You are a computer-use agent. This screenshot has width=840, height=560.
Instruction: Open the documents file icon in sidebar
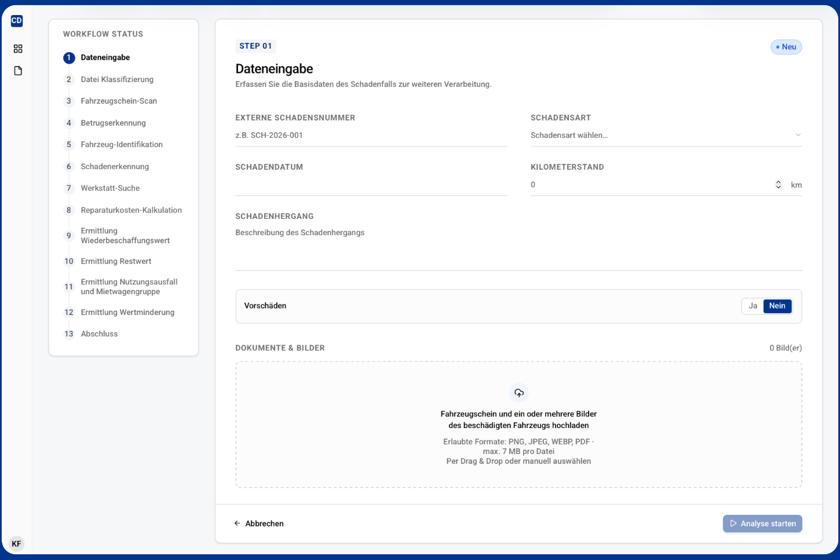(x=18, y=71)
